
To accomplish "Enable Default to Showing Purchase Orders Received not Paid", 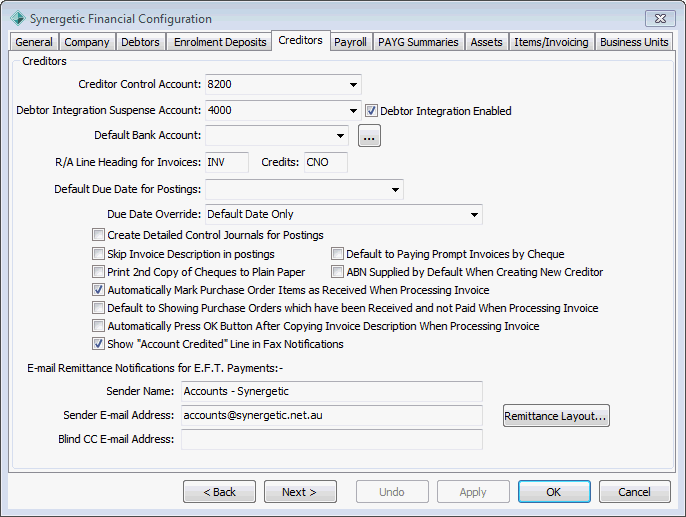I will click(98, 308).
